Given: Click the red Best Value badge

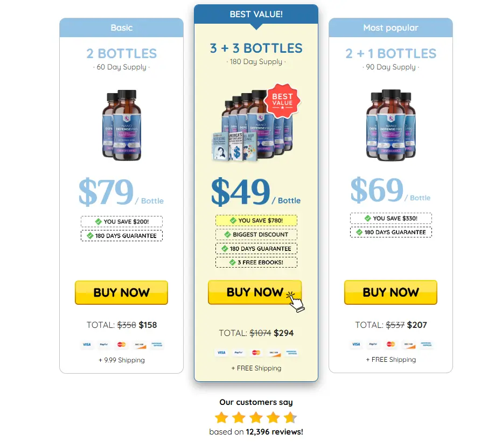Looking at the screenshot, I should (x=282, y=101).
